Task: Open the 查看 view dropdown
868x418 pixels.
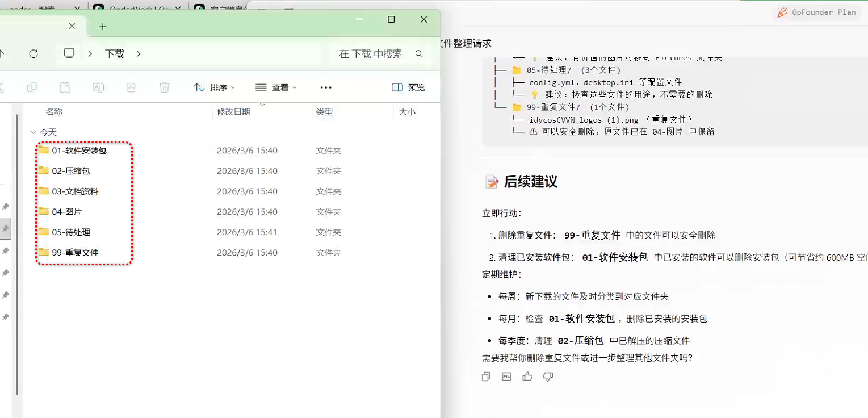Action: coord(276,87)
